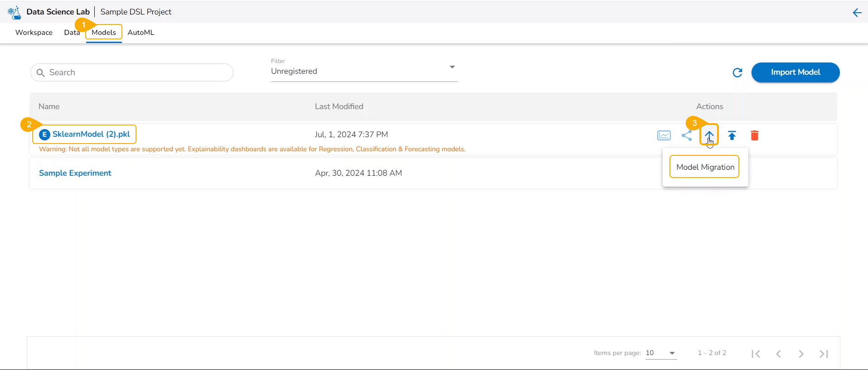Image resolution: width=868 pixels, height=370 pixels.
Task: Go to the last page
Action: (824, 354)
